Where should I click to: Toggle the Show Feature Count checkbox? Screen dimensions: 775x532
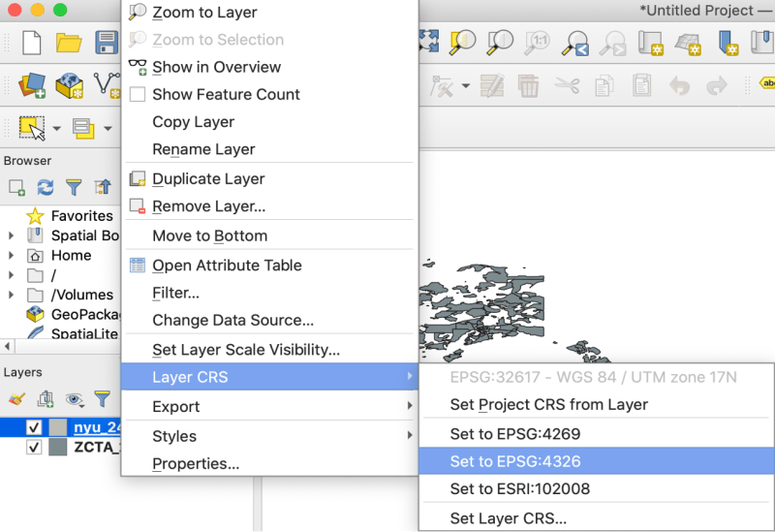tap(138, 94)
